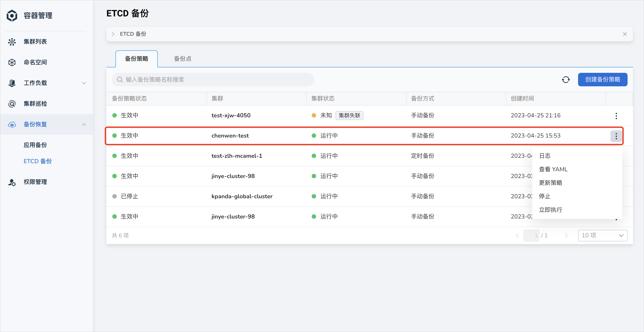Viewport: 644px width, 332px height.
Task: Click the 未知 cluster status
Action: (x=326, y=115)
